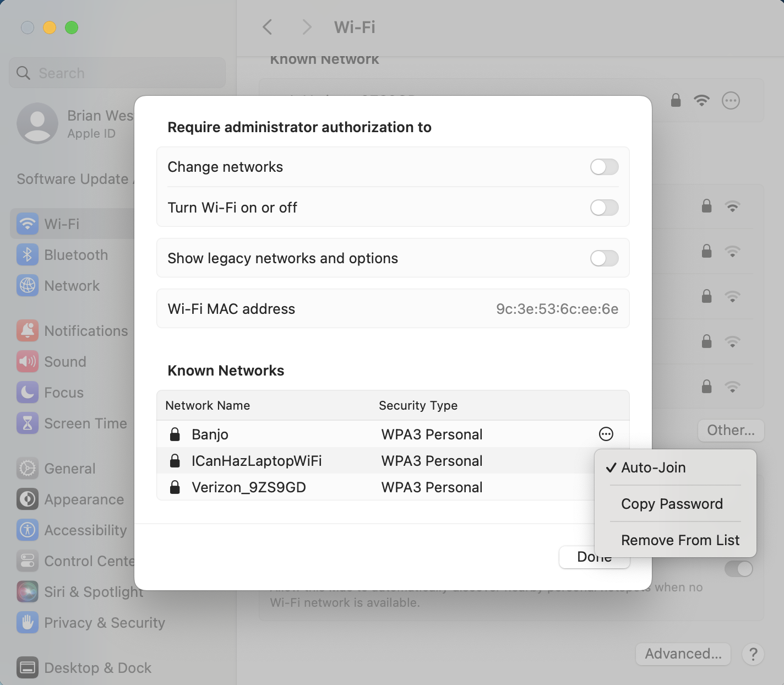
Task: Open the Privacy & Security hand icon
Action: click(28, 622)
